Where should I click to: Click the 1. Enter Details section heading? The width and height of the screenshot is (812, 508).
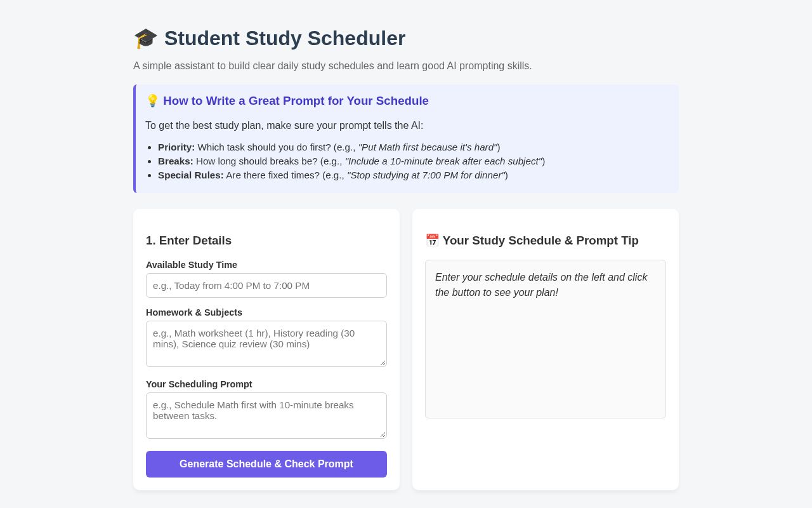pyautogui.click(x=188, y=241)
